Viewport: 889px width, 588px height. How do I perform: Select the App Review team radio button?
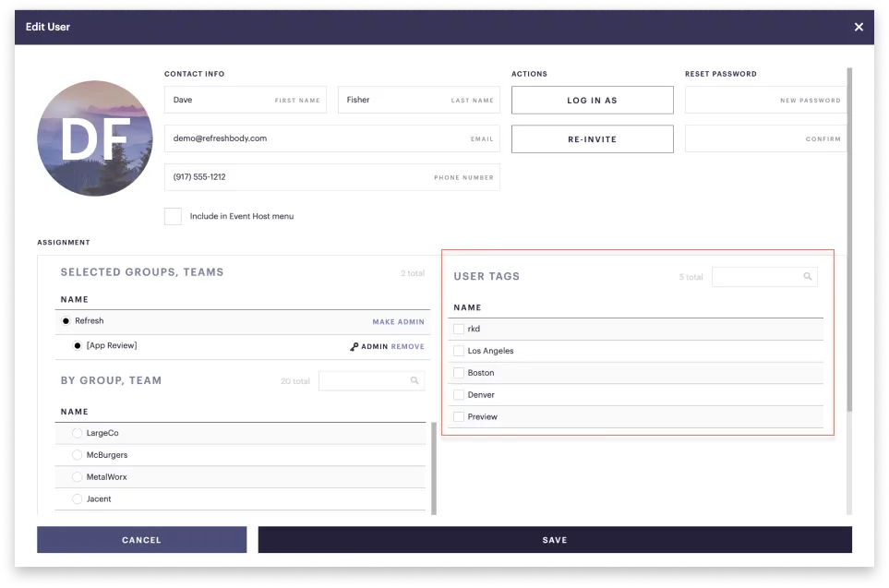pyautogui.click(x=78, y=345)
